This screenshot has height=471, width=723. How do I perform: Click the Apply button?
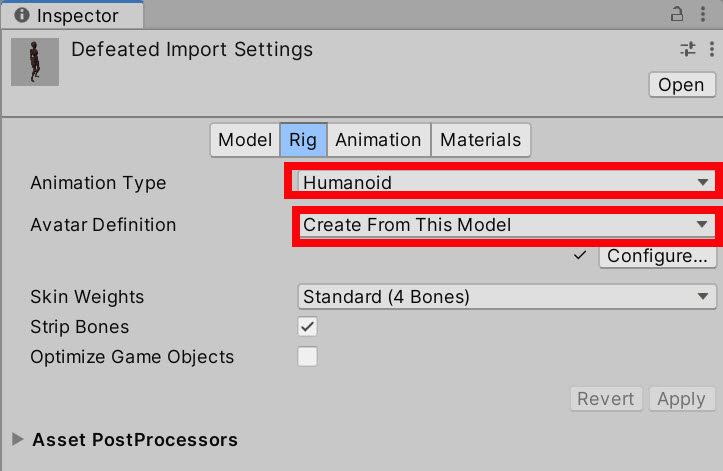pos(682,399)
